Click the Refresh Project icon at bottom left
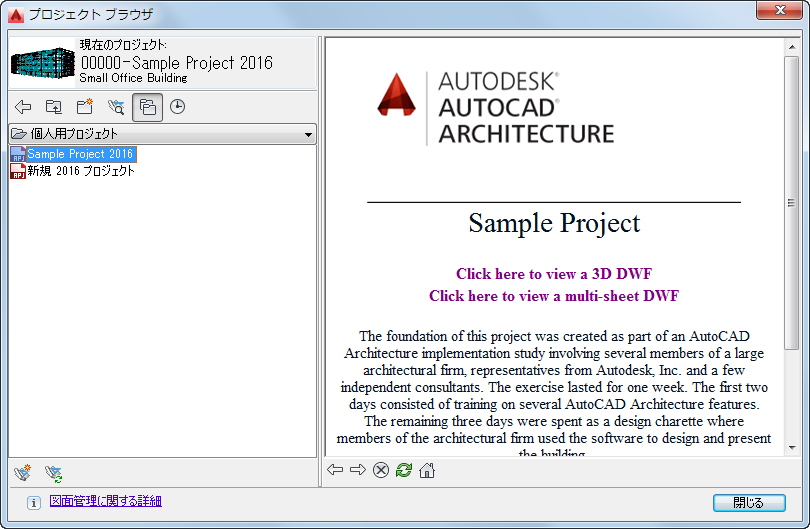 point(54,473)
